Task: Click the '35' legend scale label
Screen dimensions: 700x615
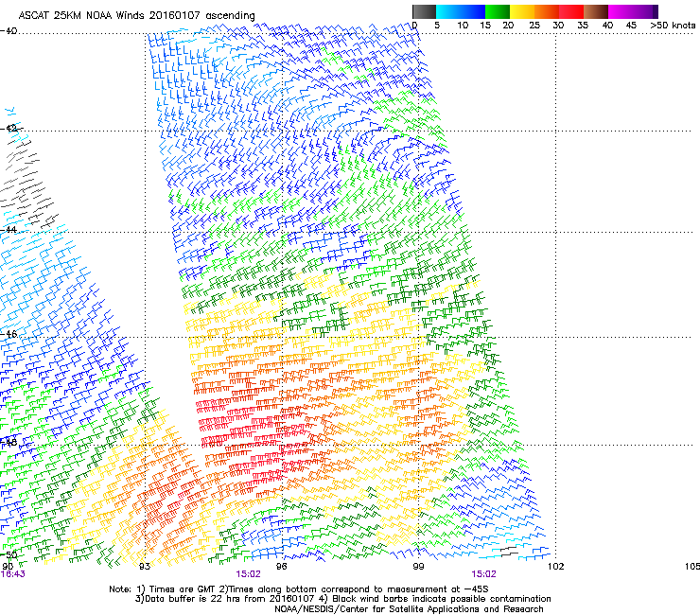Action: click(x=583, y=26)
